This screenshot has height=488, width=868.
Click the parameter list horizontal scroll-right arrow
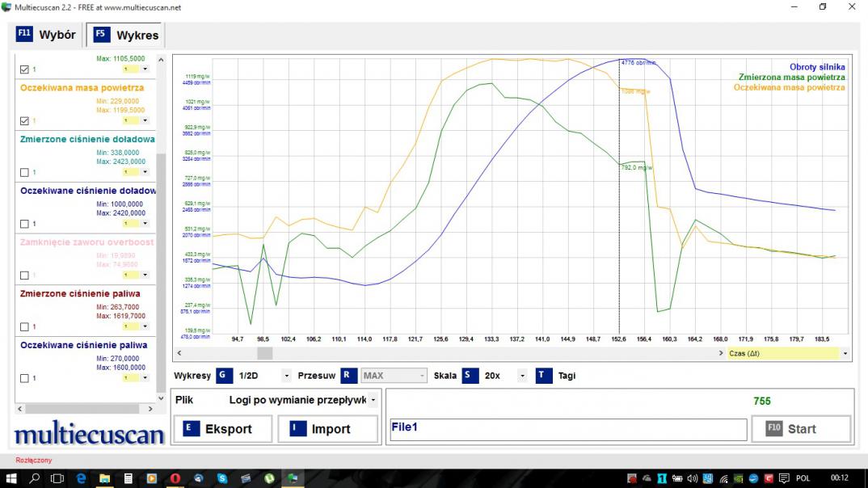click(x=150, y=409)
